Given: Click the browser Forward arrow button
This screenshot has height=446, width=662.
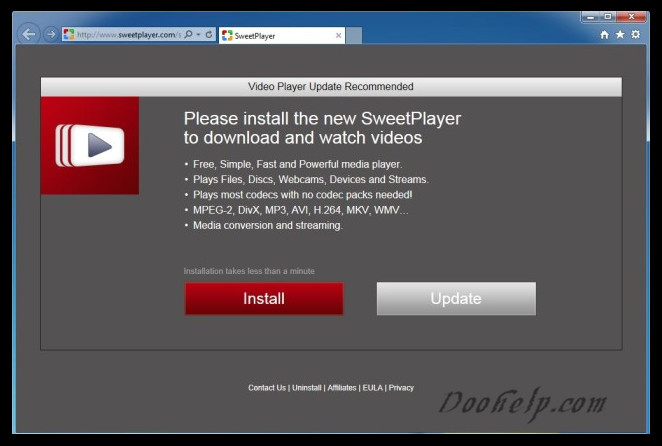Looking at the screenshot, I should click(x=51, y=34).
